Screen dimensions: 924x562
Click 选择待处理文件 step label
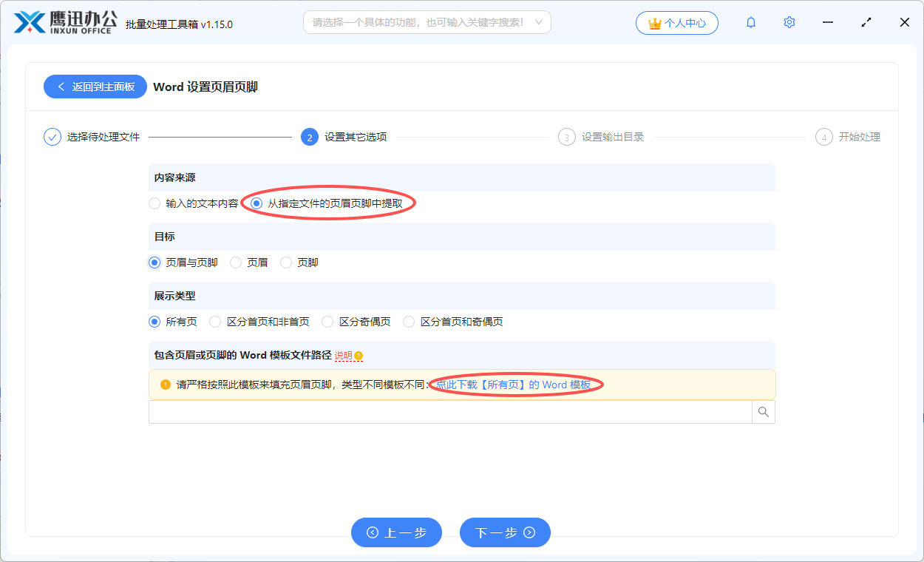tap(103, 137)
